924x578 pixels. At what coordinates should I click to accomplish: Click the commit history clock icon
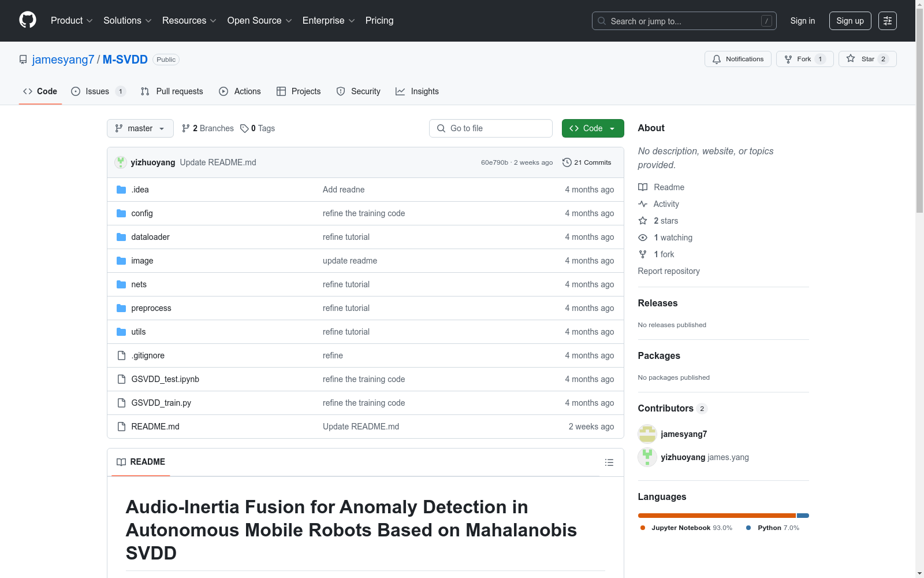pos(567,162)
